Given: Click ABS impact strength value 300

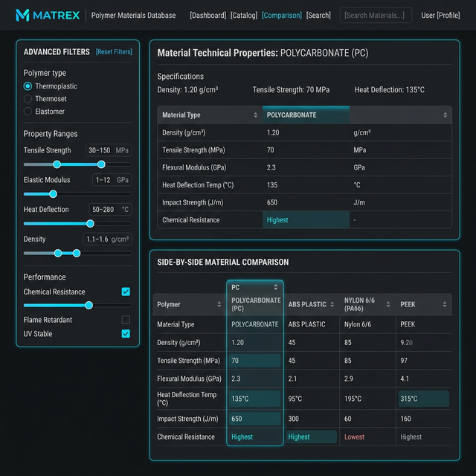Looking at the screenshot, I should click(294, 419).
